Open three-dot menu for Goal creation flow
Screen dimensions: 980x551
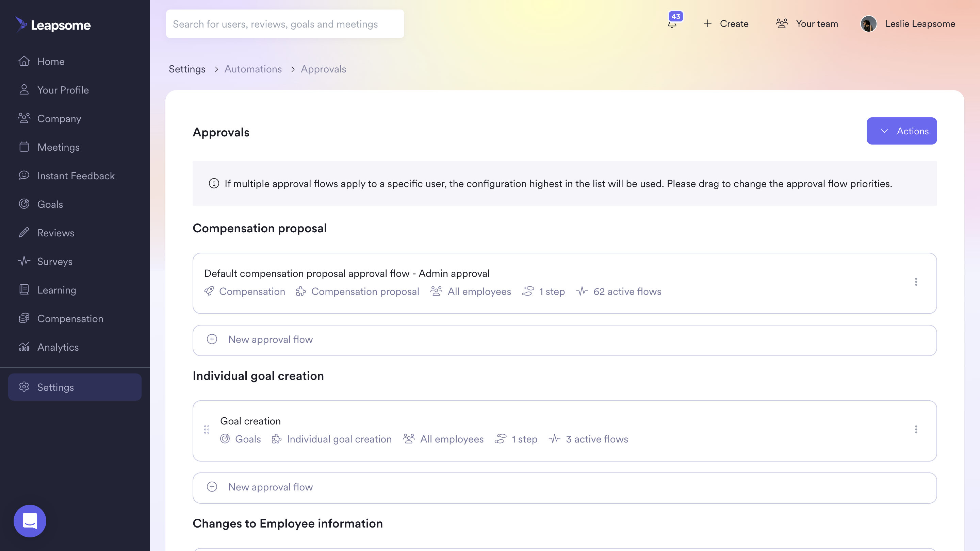point(916,429)
